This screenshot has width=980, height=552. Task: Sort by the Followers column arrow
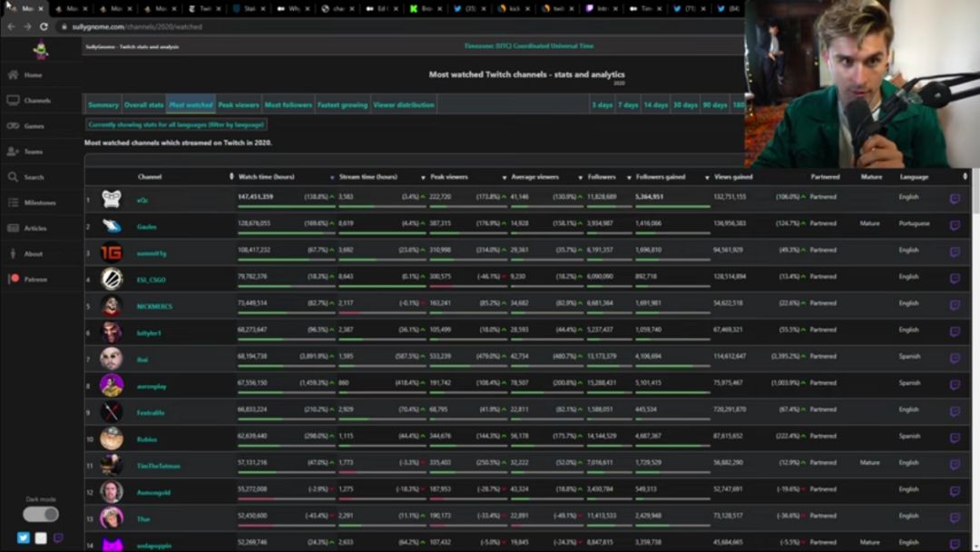629,178
